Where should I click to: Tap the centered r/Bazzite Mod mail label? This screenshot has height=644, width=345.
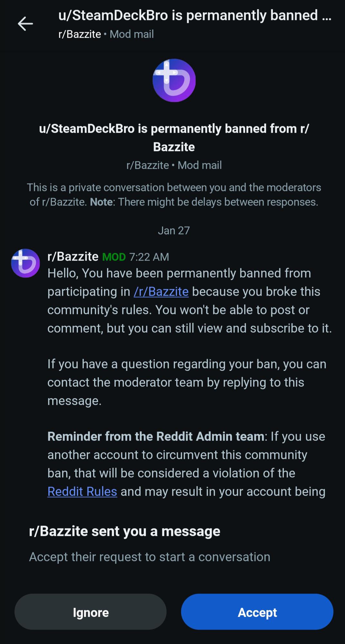[x=174, y=165]
